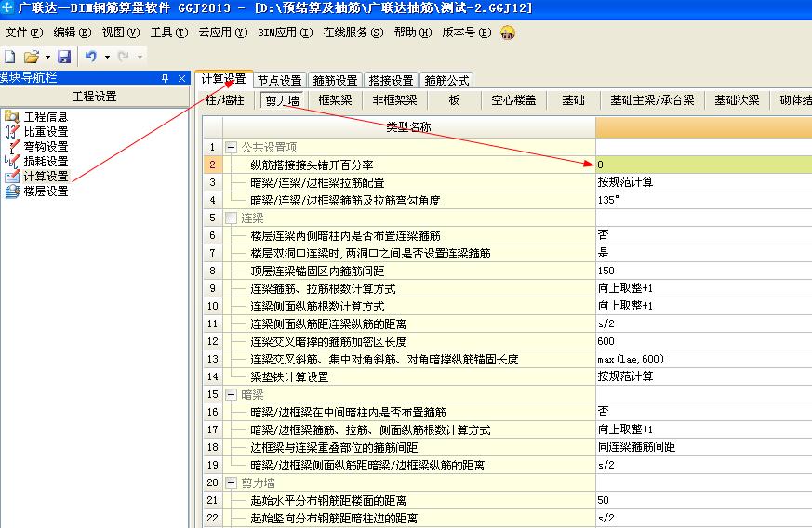The height and width of the screenshot is (528, 812).
Task: Pin the module navigation panel
Action: (x=166, y=78)
